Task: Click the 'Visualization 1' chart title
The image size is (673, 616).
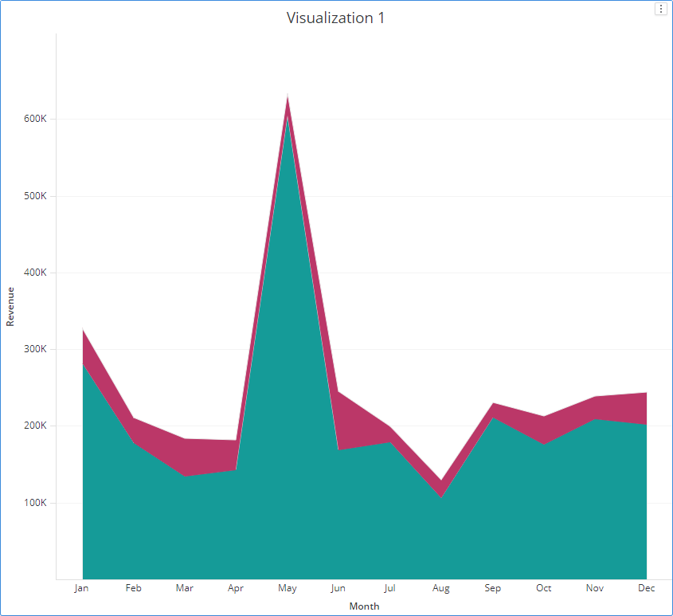Action: pos(335,18)
